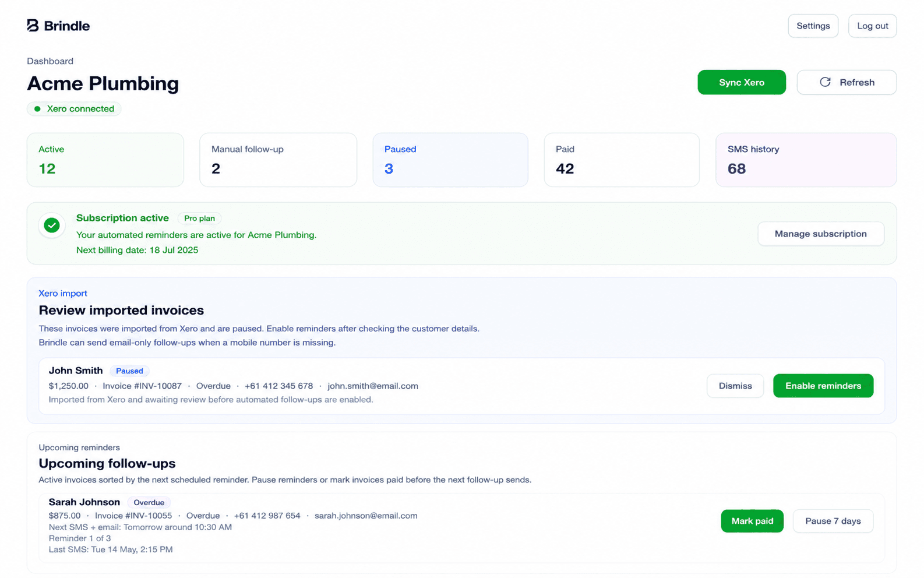Viewport: 924px width, 578px height.
Task: Click the Dashboard breadcrumb text
Action: click(x=50, y=61)
